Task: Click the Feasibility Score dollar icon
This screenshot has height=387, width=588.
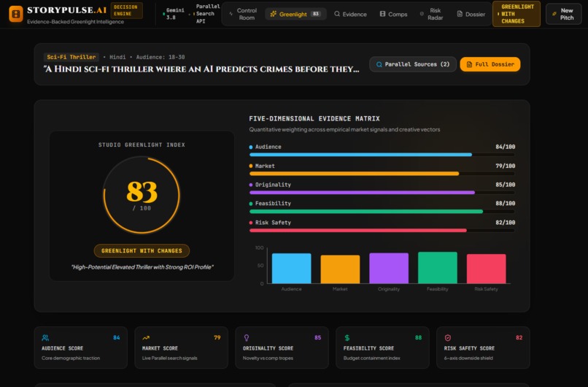Action: [347, 338]
